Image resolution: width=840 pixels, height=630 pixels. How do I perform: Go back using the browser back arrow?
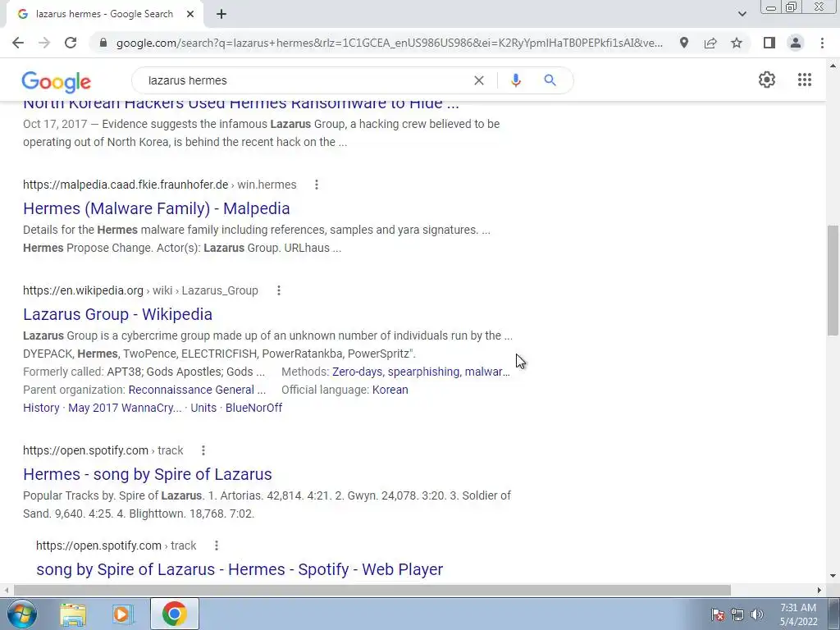click(18, 43)
